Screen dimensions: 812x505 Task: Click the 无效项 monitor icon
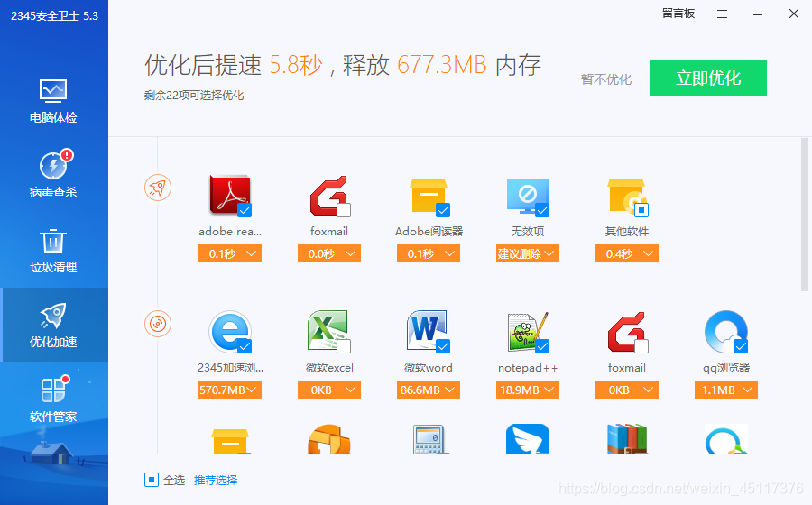[x=528, y=197]
